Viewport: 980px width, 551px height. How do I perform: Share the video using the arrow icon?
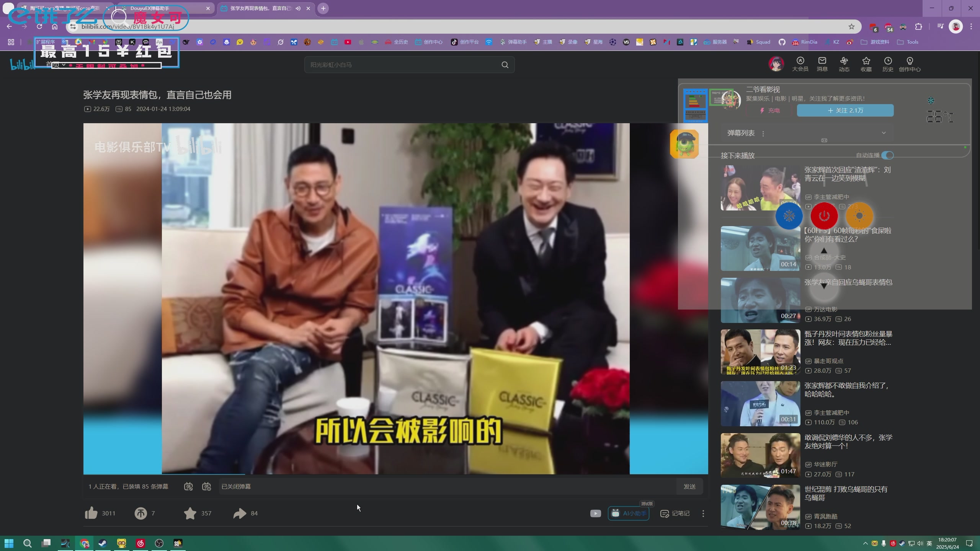click(x=240, y=513)
